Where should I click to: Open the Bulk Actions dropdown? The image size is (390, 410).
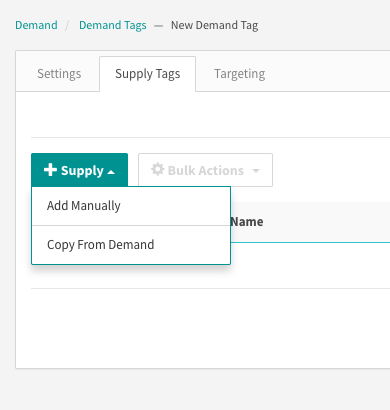tap(205, 170)
